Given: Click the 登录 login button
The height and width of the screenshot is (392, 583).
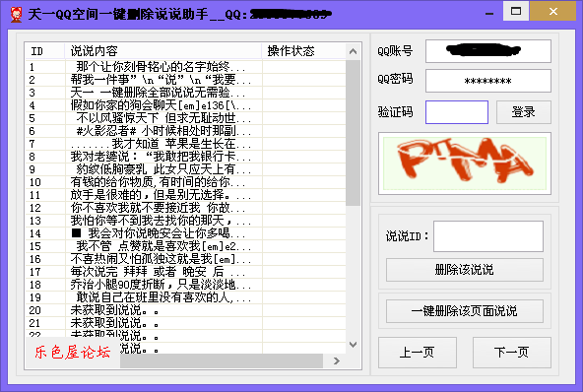Looking at the screenshot, I should (524, 111).
